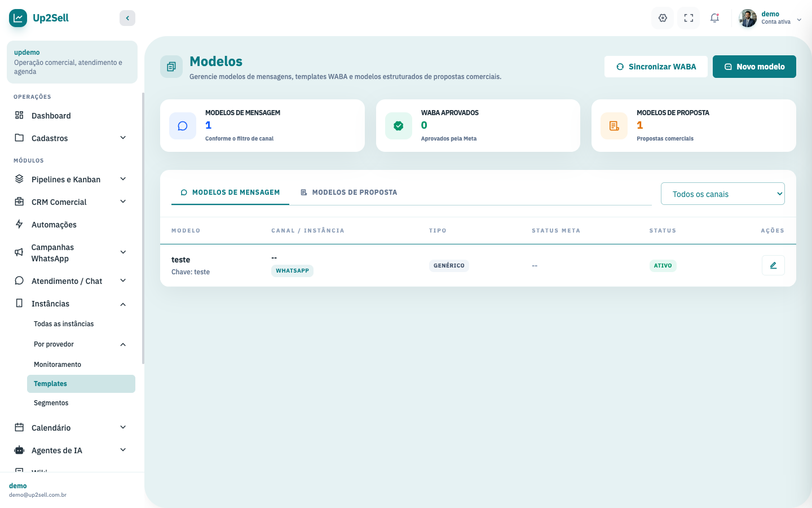
Task: Click the updemo workspace card
Action: [72, 62]
